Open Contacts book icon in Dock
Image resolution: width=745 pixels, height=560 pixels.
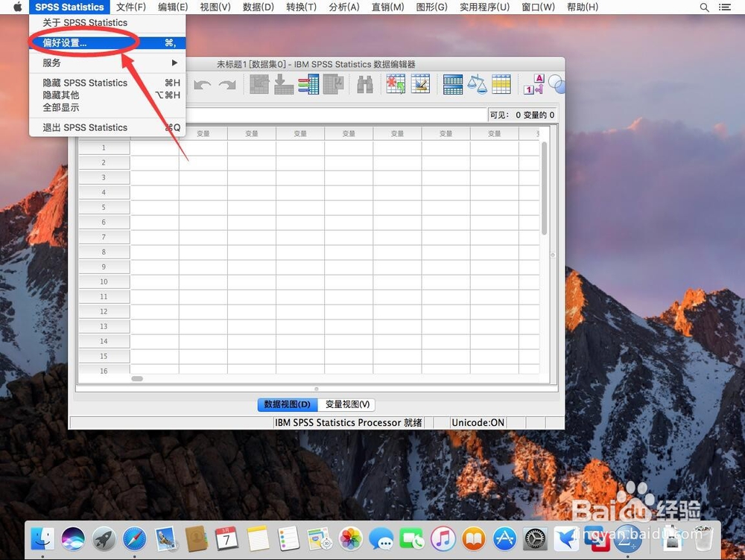(x=196, y=538)
